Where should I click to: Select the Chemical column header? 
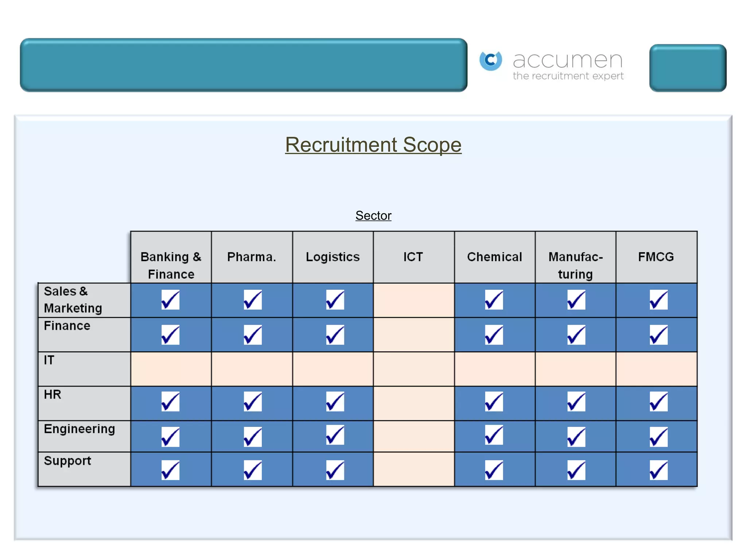point(495,257)
